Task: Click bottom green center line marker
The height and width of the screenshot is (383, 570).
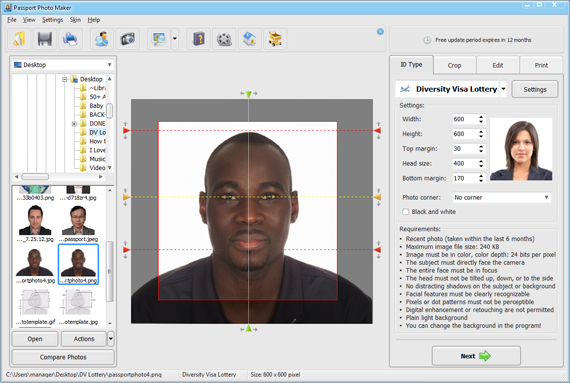Action: point(249,328)
